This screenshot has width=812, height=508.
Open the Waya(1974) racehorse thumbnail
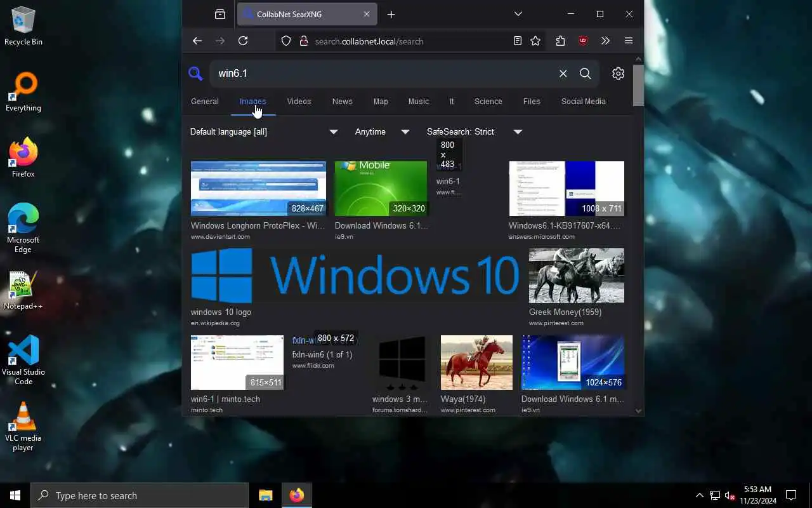point(476,363)
